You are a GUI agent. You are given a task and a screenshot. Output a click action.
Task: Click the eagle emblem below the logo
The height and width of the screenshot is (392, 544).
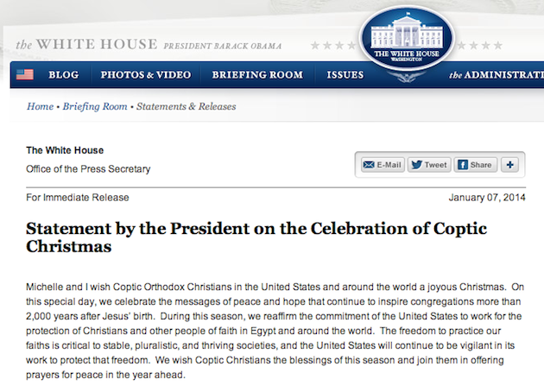[x=406, y=77]
